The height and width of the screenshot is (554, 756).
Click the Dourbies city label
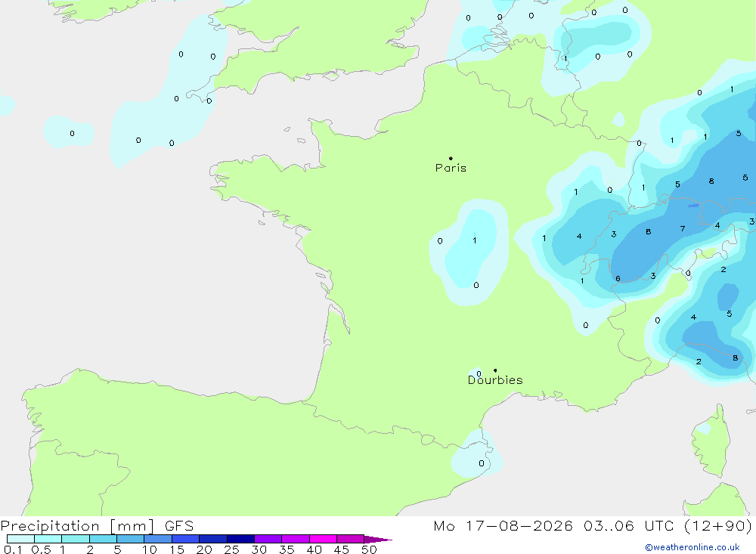495,380
